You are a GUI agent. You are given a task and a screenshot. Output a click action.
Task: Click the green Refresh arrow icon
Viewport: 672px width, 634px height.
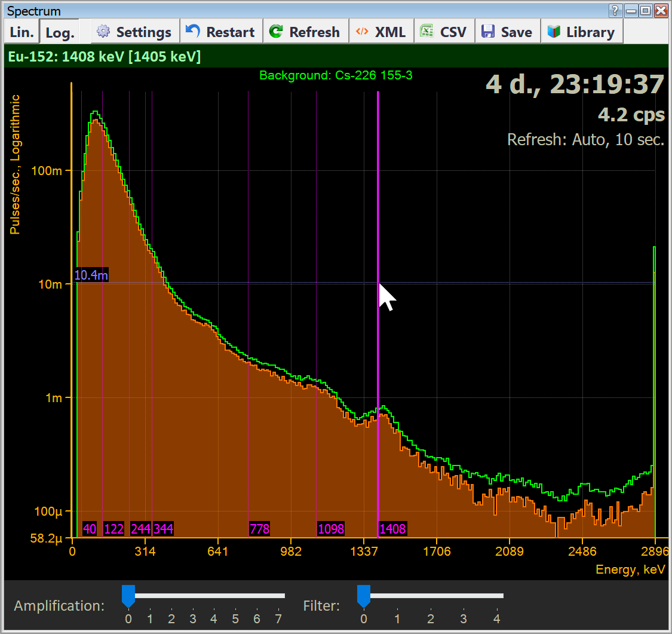click(x=276, y=31)
